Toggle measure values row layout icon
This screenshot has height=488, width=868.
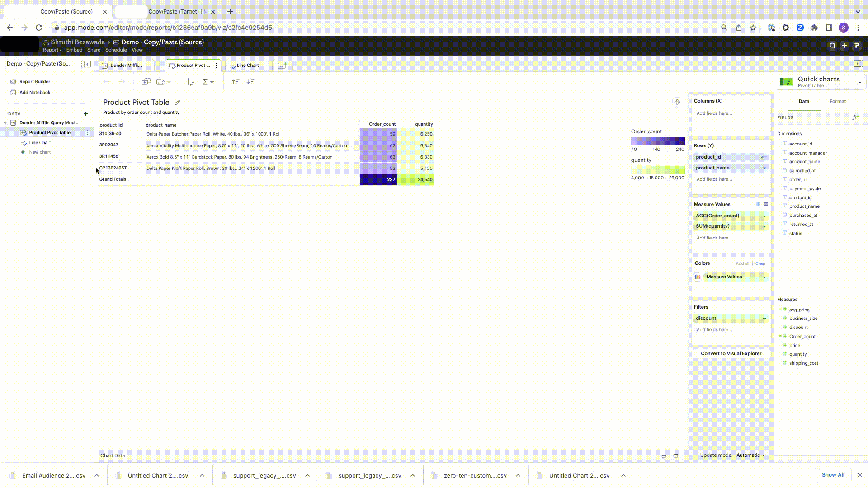[766, 204]
